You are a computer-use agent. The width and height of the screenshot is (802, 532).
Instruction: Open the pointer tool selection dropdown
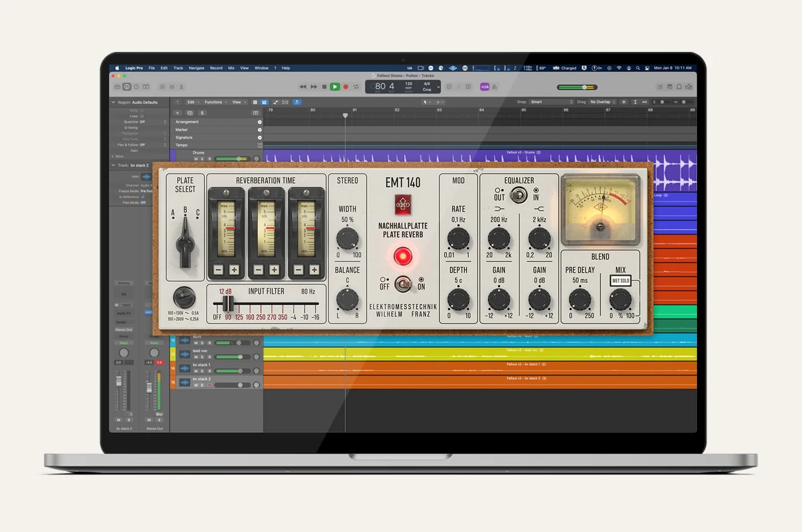pyautogui.click(x=427, y=102)
